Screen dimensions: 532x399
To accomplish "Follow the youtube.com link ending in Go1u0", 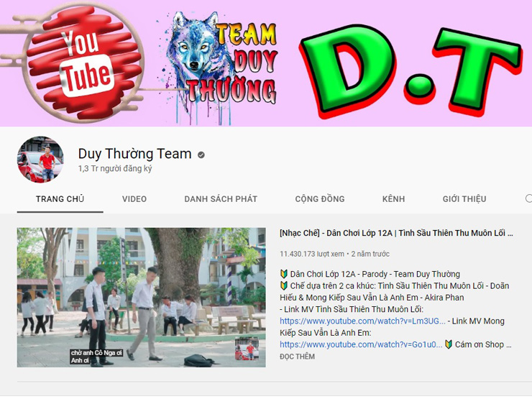I will click(361, 344).
